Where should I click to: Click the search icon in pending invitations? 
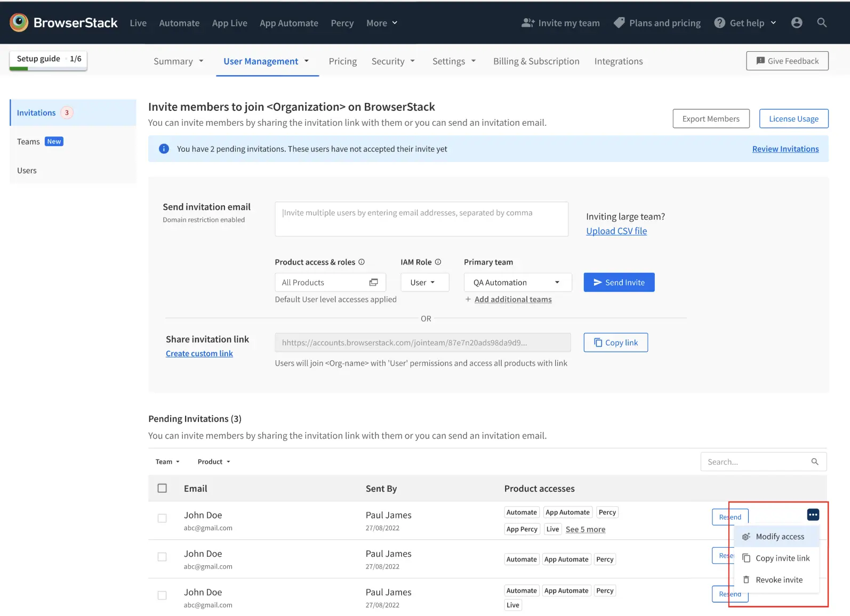click(x=814, y=461)
